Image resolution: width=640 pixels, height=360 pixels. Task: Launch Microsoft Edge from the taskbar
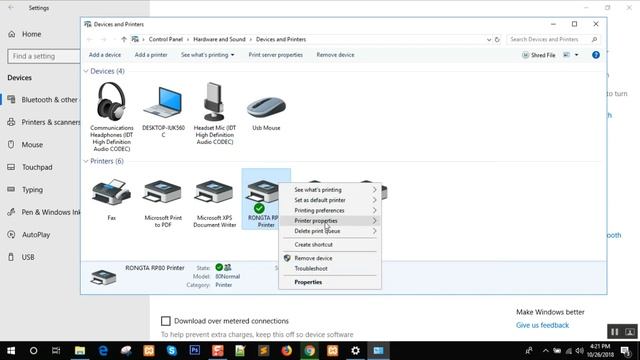103,351
